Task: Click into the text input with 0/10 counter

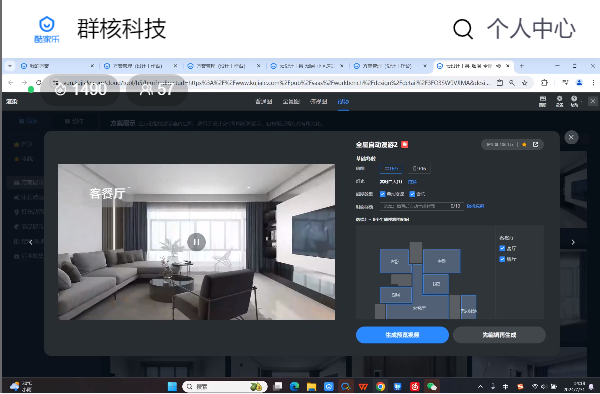Action: 421,206
